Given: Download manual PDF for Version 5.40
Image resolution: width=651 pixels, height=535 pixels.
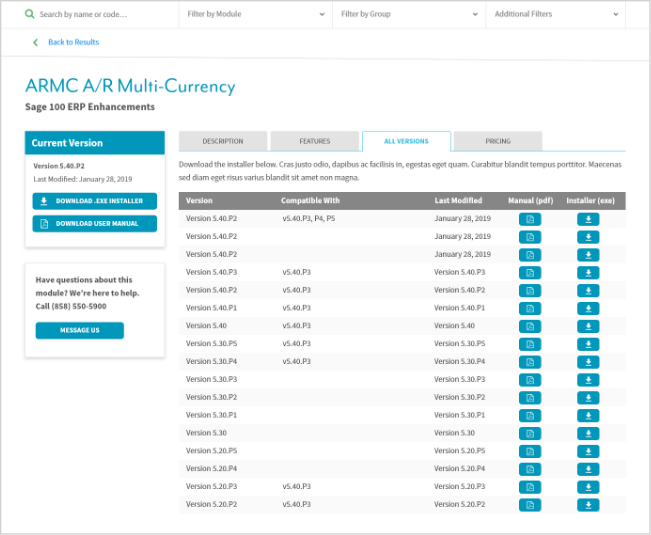Looking at the screenshot, I should (530, 326).
